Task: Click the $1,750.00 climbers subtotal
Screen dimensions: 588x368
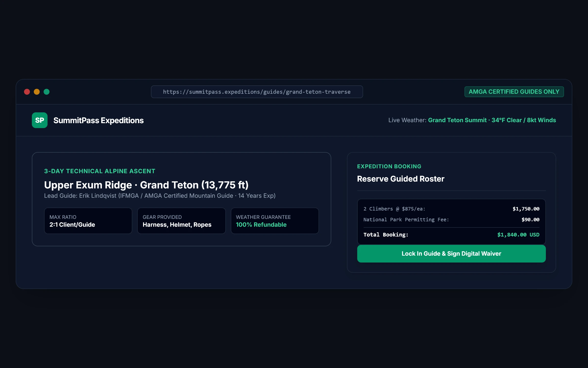Action: pyautogui.click(x=526, y=209)
